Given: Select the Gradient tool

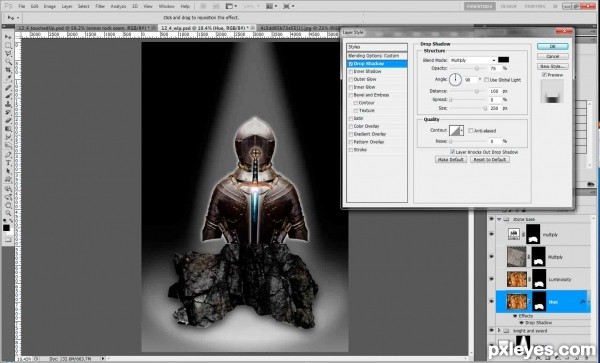Looking at the screenshot, I should click(8, 129).
